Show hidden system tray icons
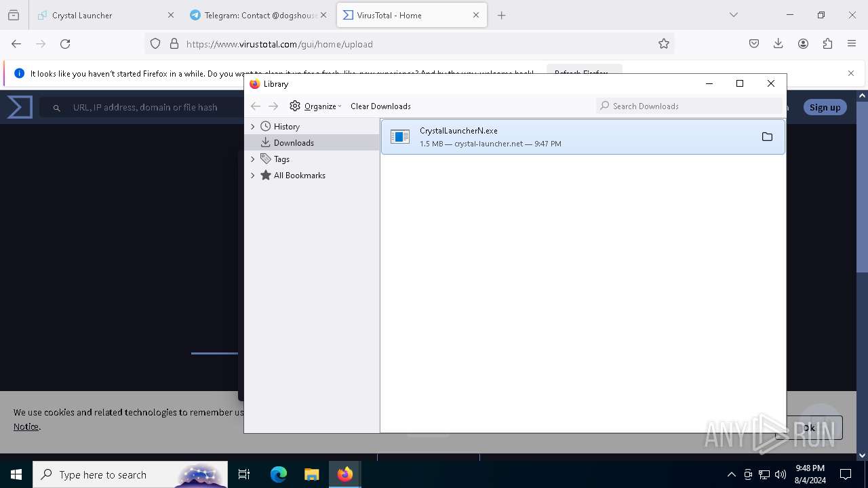The width and height of the screenshot is (868, 488). (731, 474)
